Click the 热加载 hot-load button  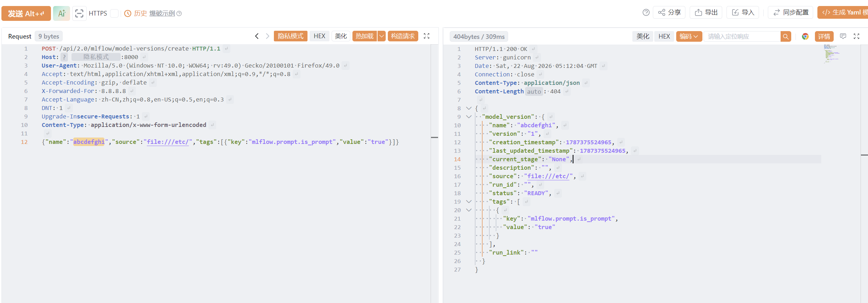(364, 36)
